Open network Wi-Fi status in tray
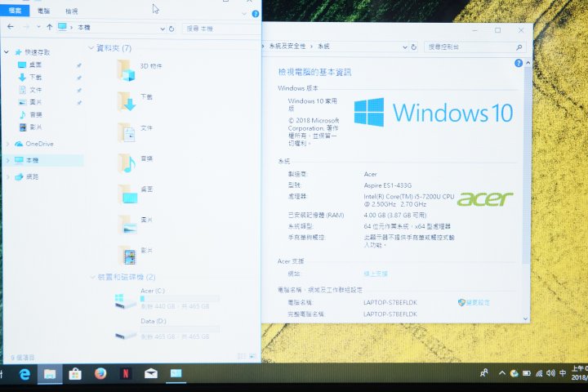Screen dimensions: 588x392 coord(539,373)
